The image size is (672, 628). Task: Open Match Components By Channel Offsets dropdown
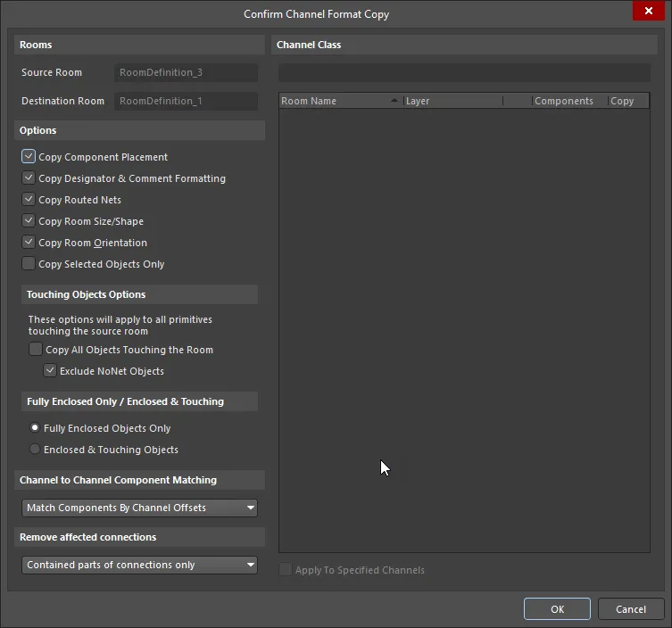pos(140,508)
